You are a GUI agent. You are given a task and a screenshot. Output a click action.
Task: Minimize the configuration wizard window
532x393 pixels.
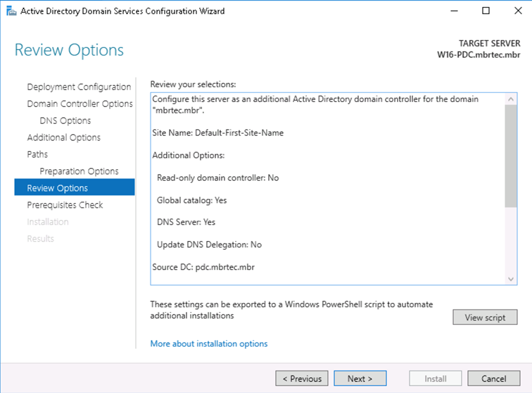click(454, 11)
